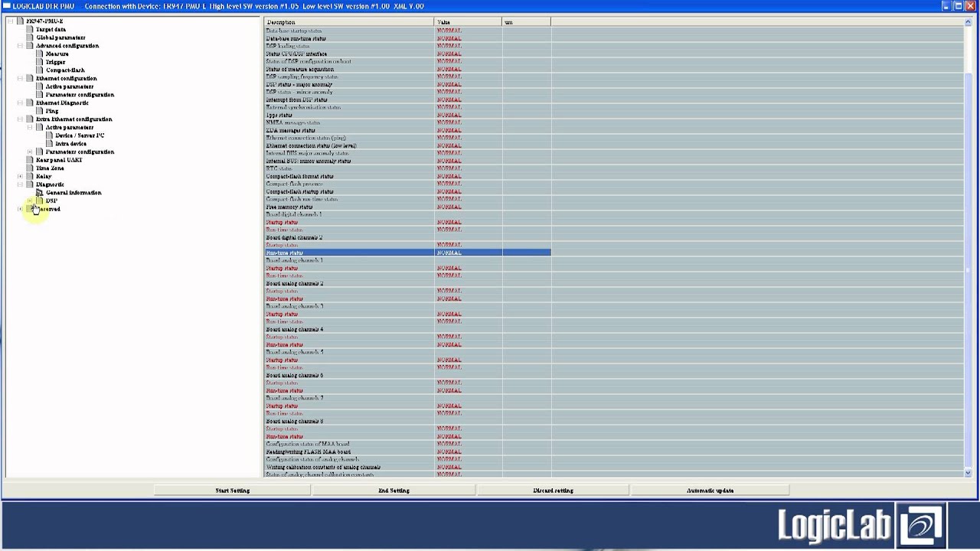Click the Value column header
980x551 pixels.
tap(469, 22)
